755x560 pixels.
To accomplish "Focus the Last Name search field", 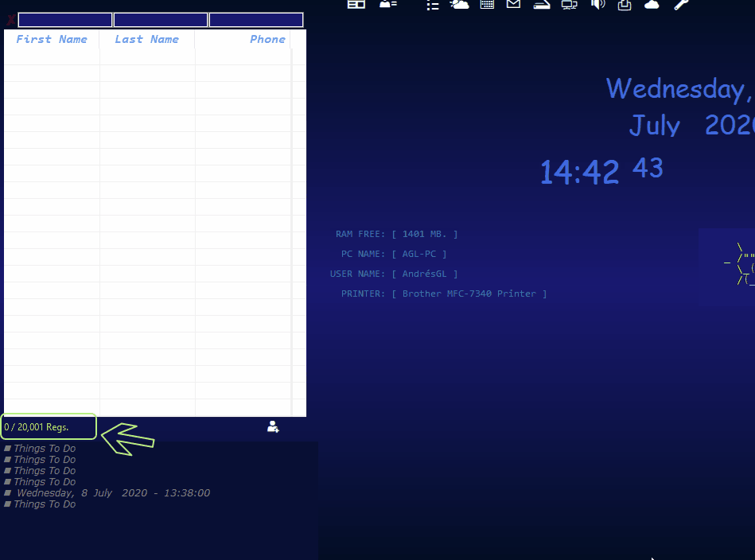I will [x=161, y=20].
